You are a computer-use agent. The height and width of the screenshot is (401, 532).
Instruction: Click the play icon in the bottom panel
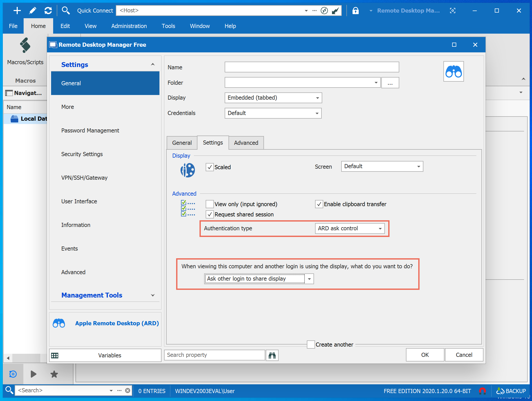point(33,374)
